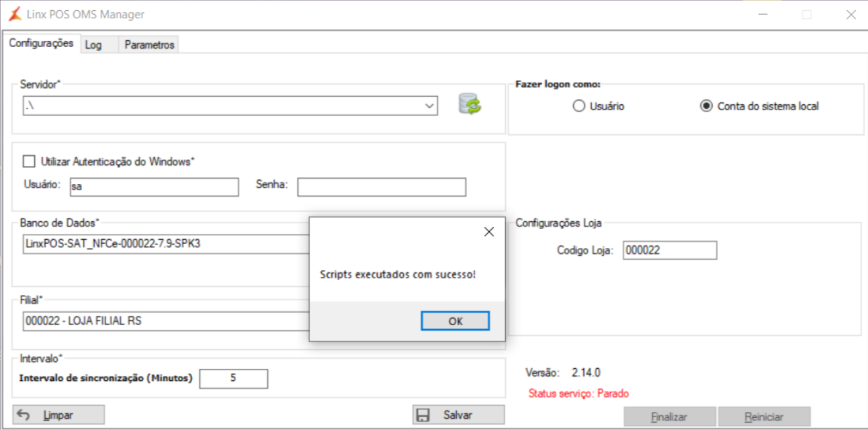Confirm the dialog by clicking OK
868x430 pixels.
coord(455,321)
